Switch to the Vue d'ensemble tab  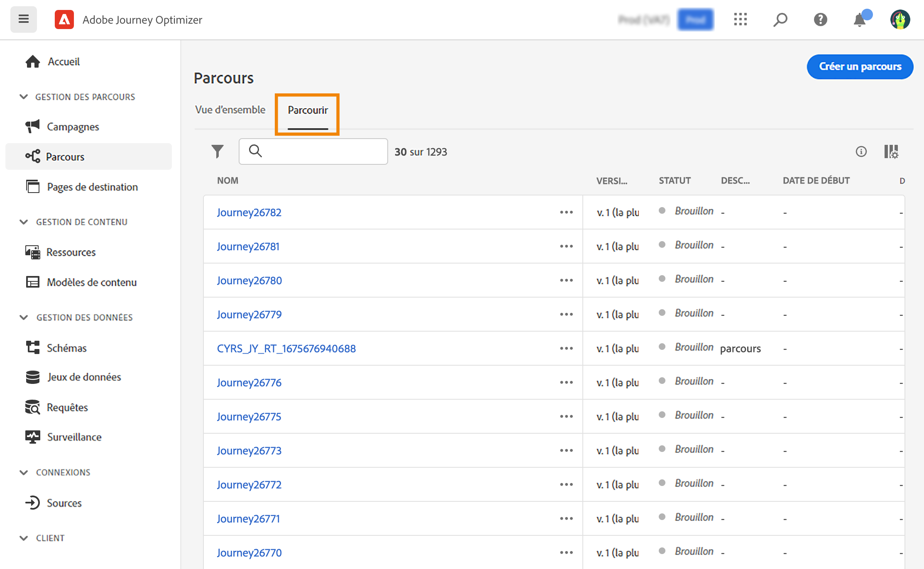point(230,110)
